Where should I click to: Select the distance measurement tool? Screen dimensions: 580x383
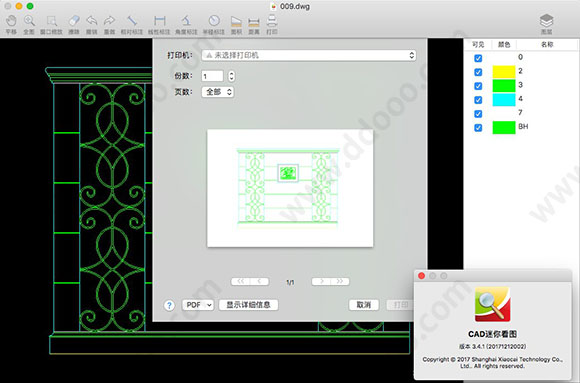pyautogui.click(x=254, y=24)
